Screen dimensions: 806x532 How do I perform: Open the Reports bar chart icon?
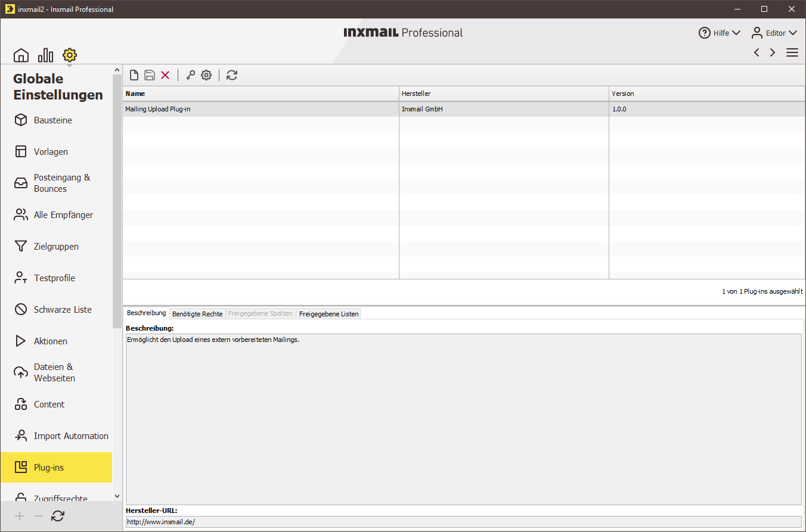[x=45, y=55]
